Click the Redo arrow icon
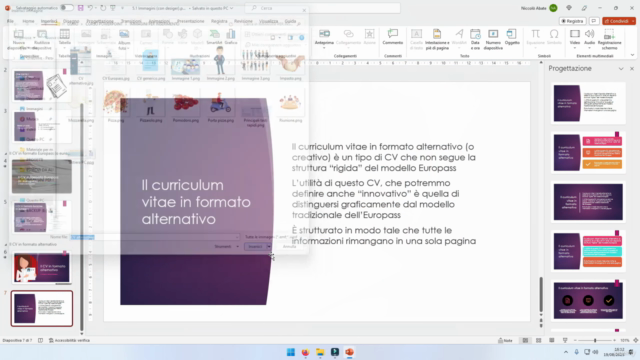 pos(103,8)
